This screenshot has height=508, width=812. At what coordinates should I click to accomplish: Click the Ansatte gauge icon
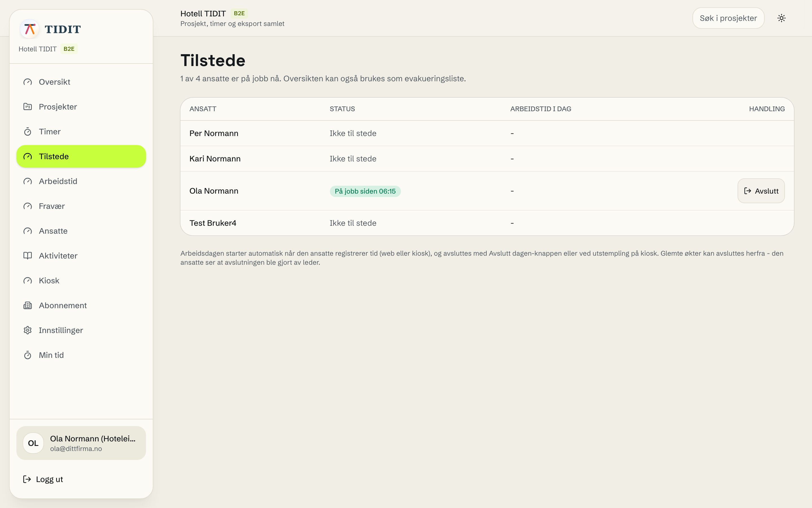28,231
